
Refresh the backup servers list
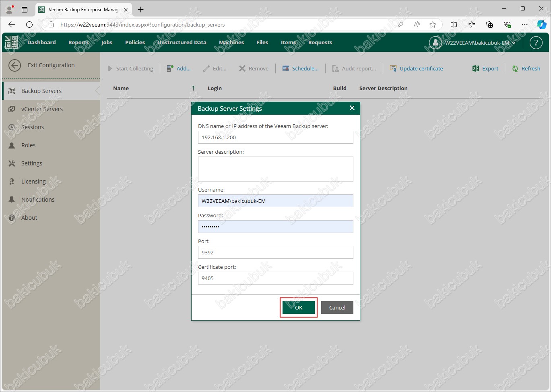point(526,68)
